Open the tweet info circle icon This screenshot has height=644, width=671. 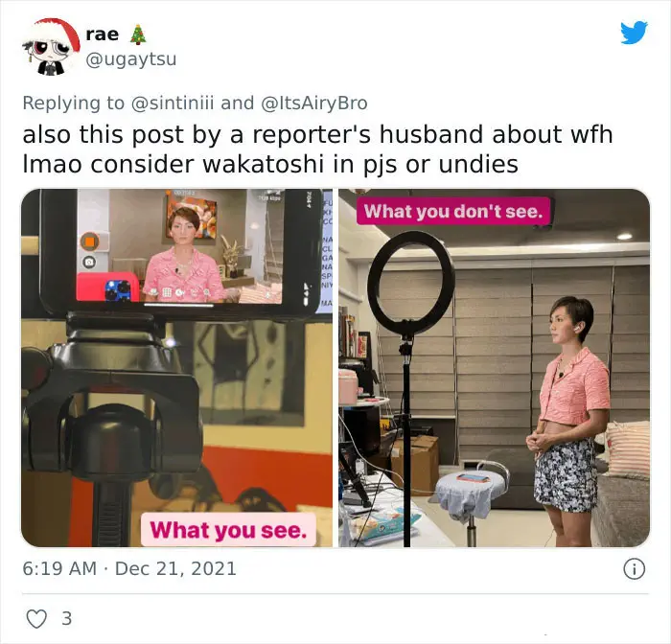[634, 569]
